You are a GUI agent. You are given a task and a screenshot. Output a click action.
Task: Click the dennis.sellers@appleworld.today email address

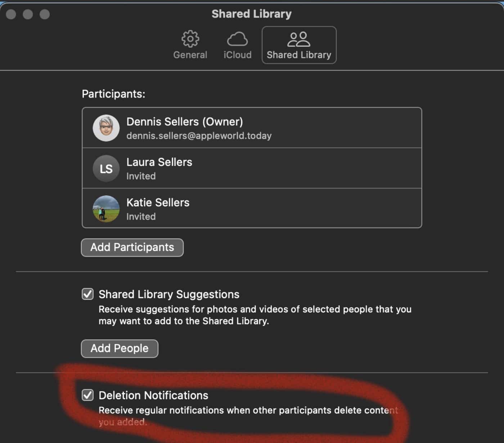[x=199, y=136]
